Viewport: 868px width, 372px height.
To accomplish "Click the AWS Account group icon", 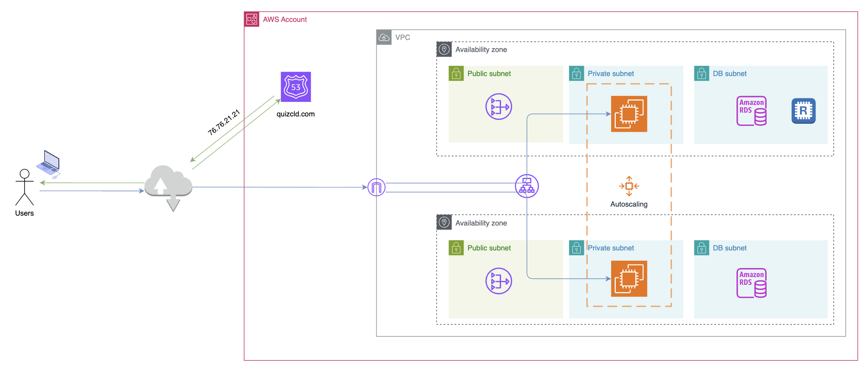I will click(252, 19).
